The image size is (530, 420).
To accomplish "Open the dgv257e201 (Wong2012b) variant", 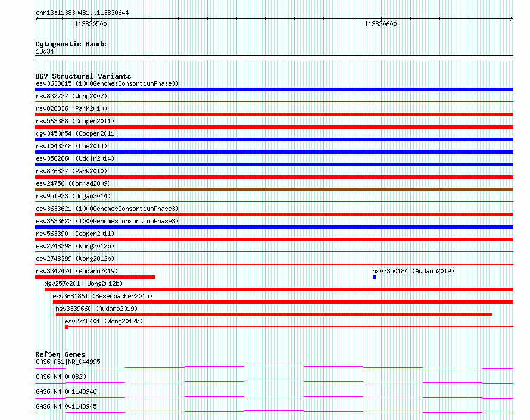I will [x=83, y=284].
